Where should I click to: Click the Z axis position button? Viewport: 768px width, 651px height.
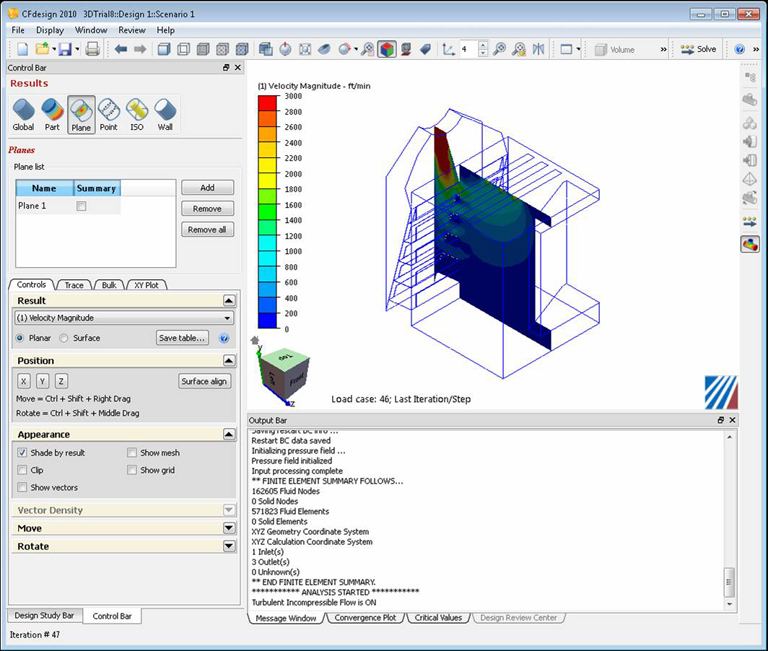coord(61,381)
